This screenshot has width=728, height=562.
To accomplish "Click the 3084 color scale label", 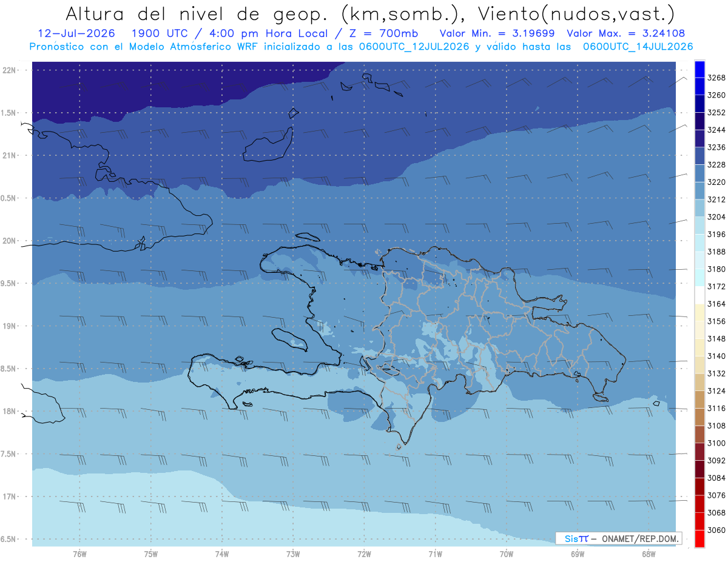I will point(716,478).
